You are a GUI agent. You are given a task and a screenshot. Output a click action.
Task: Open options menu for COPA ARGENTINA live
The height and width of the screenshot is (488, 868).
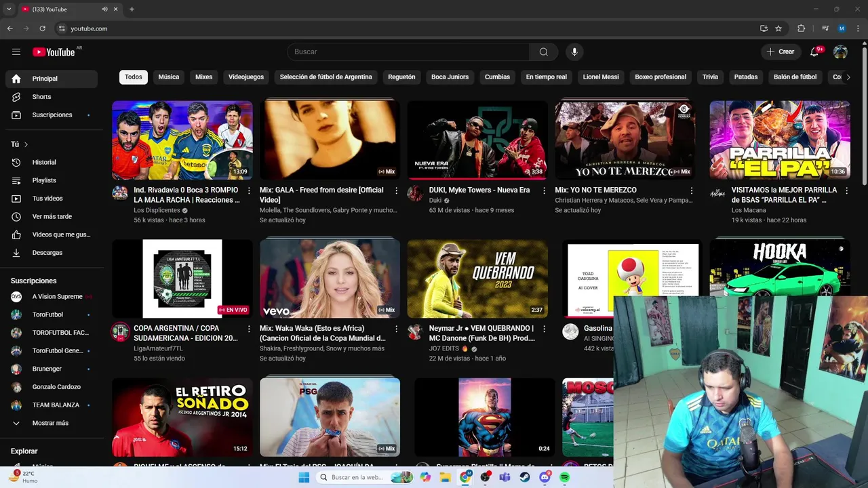[x=249, y=329]
